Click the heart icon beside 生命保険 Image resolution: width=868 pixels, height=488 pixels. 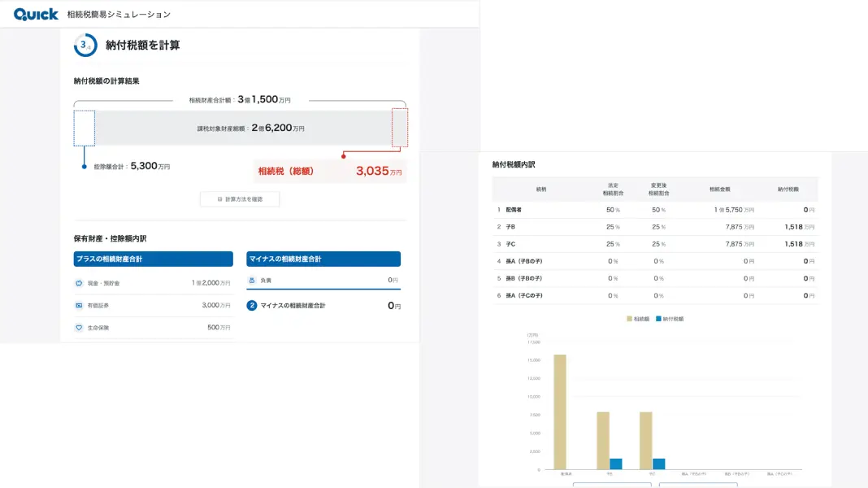pyautogui.click(x=79, y=327)
